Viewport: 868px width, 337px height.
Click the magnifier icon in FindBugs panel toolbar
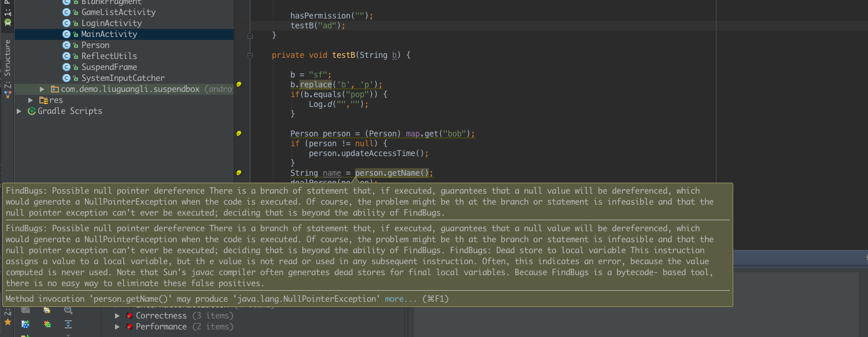click(x=68, y=310)
